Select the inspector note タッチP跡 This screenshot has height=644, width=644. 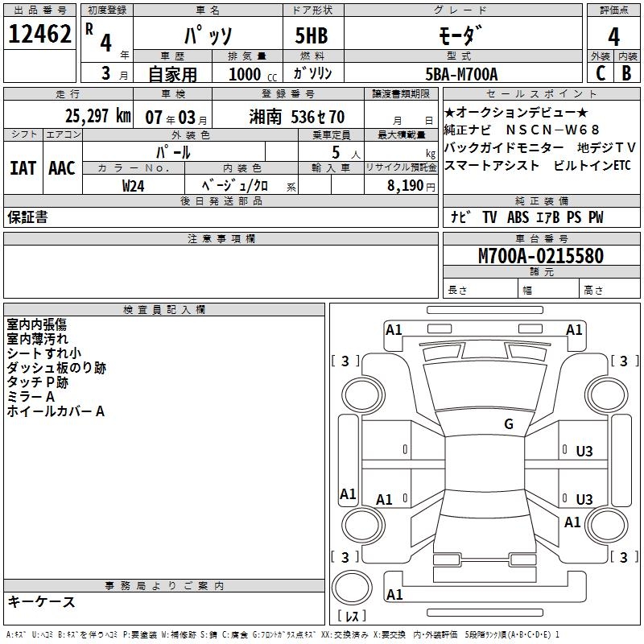pyautogui.click(x=37, y=382)
